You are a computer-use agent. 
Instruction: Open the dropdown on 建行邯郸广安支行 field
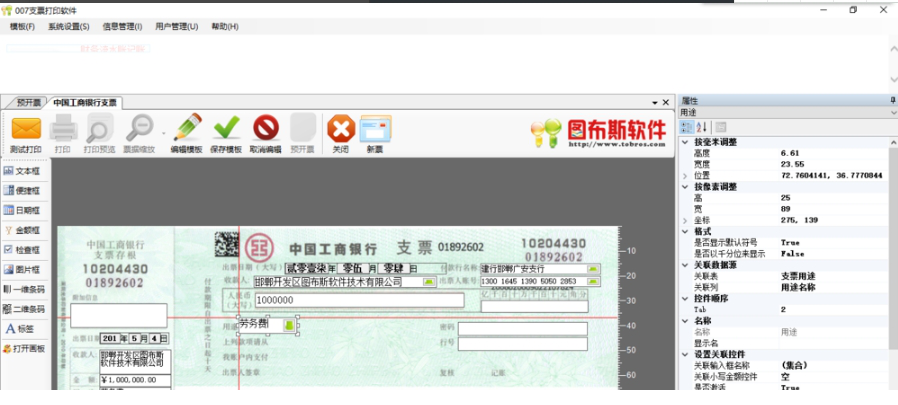tap(593, 269)
